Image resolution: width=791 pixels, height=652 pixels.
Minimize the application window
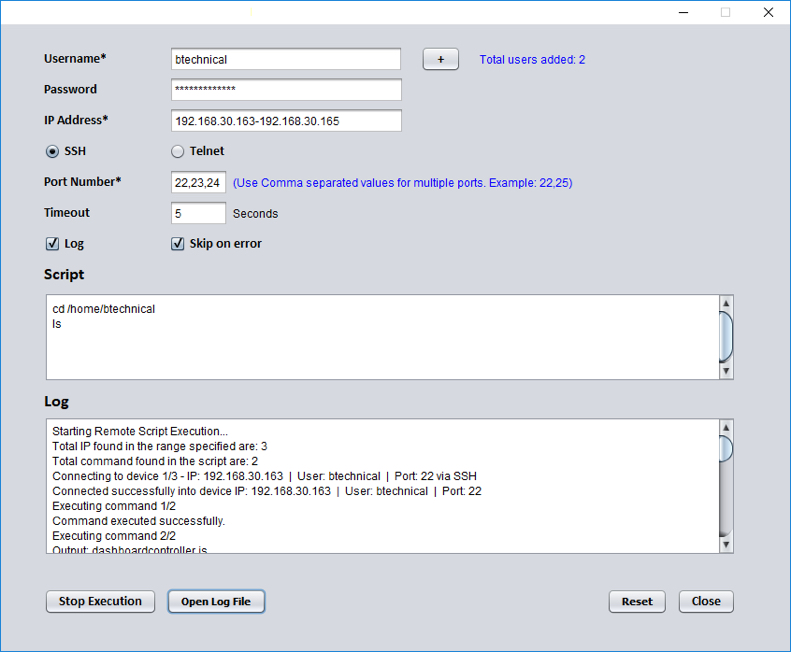pos(683,12)
